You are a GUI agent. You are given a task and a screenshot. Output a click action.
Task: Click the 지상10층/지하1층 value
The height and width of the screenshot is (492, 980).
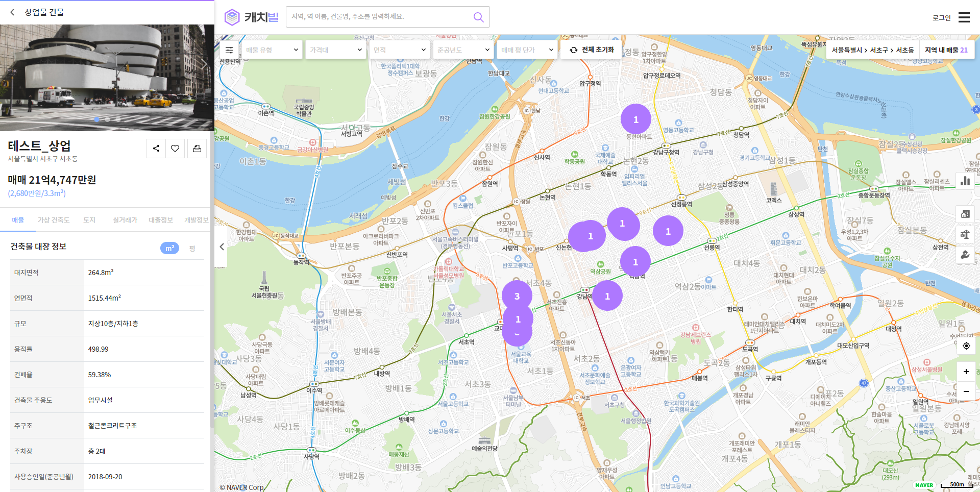point(113,324)
